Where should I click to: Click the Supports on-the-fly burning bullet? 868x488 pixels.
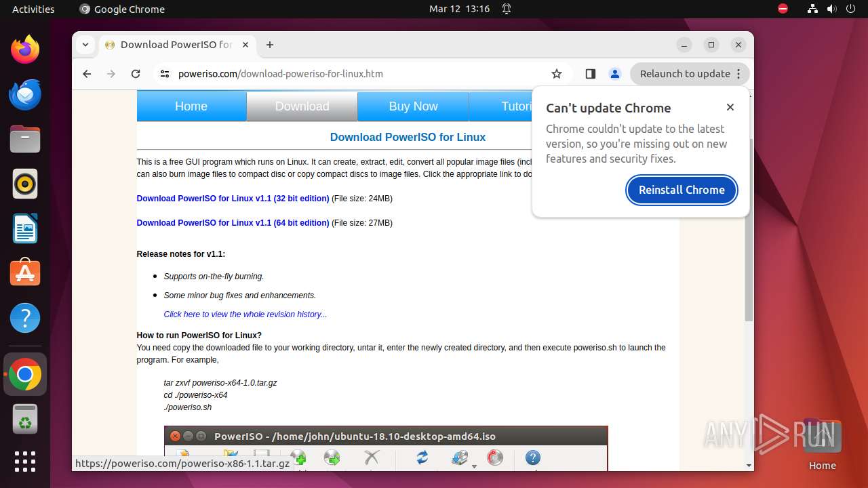coord(214,277)
